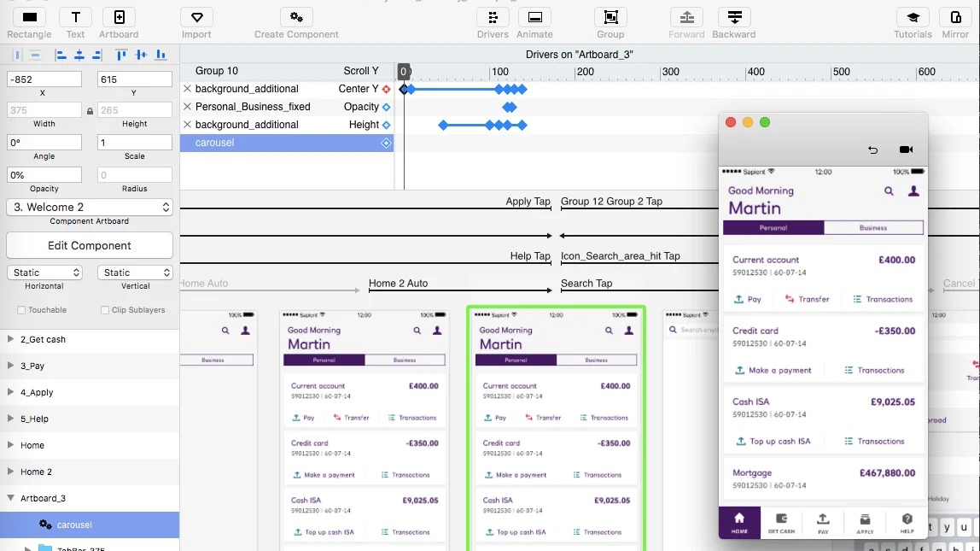Expand the 4_Apply layer
The height and width of the screenshot is (551, 980).
tap(10, 392)
